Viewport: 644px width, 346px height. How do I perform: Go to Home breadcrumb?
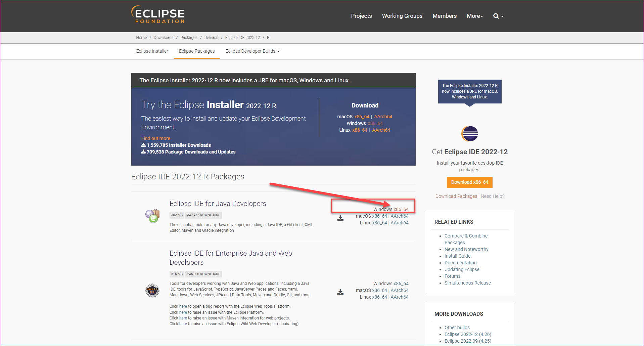pyautogui.click(x=141, y=38)
